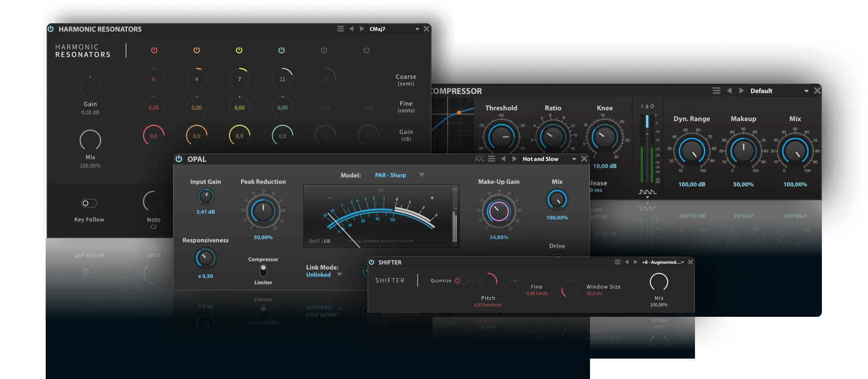Viewport: 868px width, 379px height.
Task: Select previous preset in Compressor
Action: coord(729,91)
